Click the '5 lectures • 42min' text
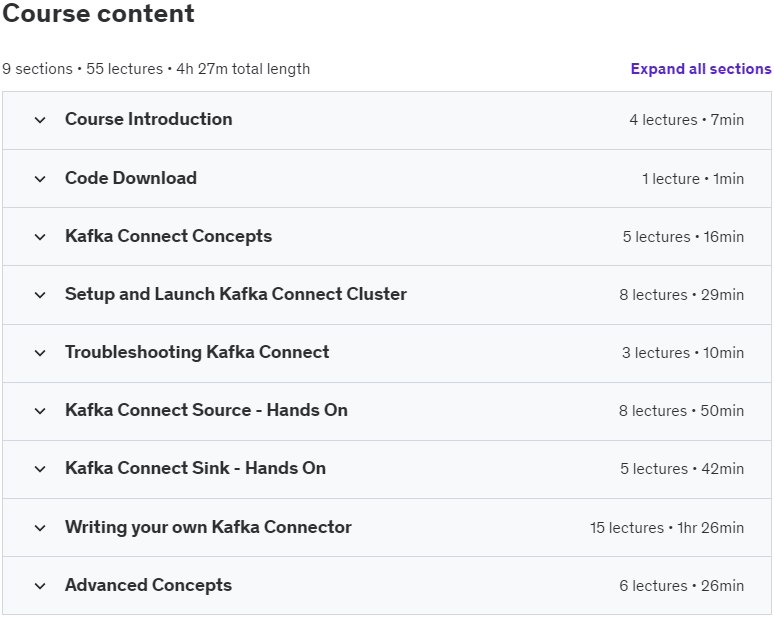 682,469
